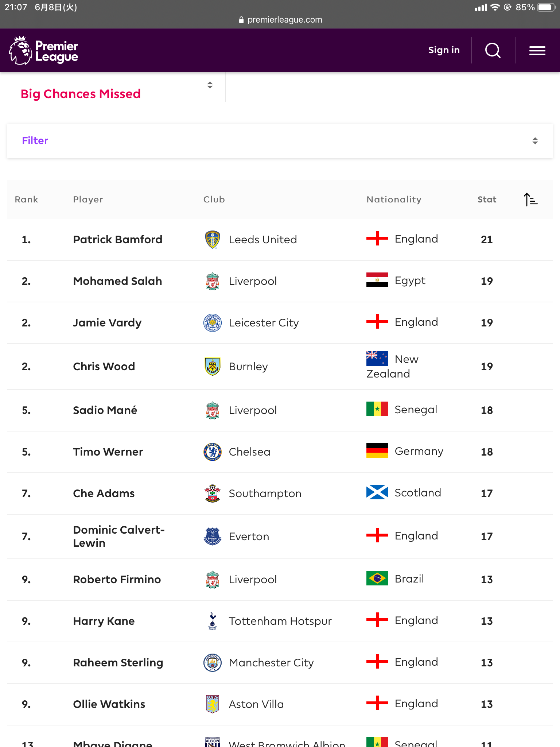Open Mohamed Salah's player page
This screenshot has width=560, height=747.
117,281
